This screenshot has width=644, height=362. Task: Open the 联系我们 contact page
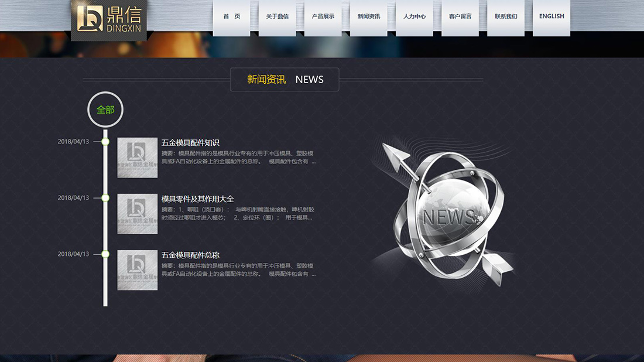tap(506, 16)
